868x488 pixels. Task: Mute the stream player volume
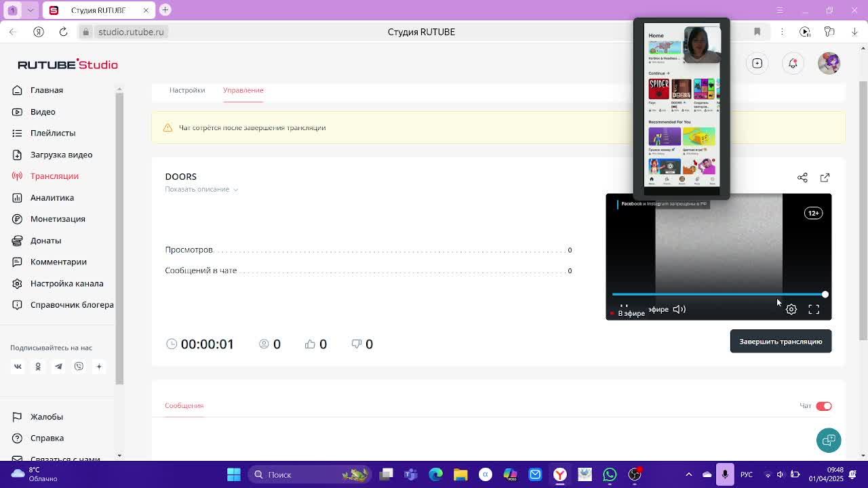pyautogui.click(x=679, y=310)
